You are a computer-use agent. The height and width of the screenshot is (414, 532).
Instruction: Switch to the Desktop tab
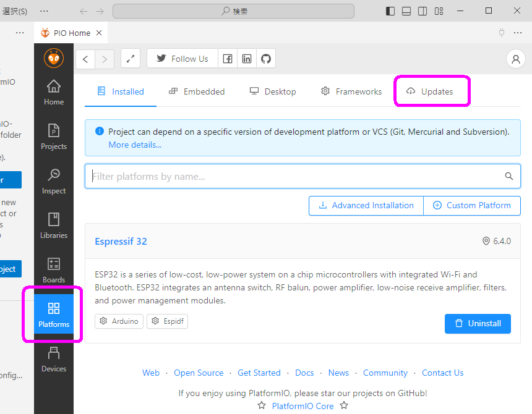[x=273, y=91]
